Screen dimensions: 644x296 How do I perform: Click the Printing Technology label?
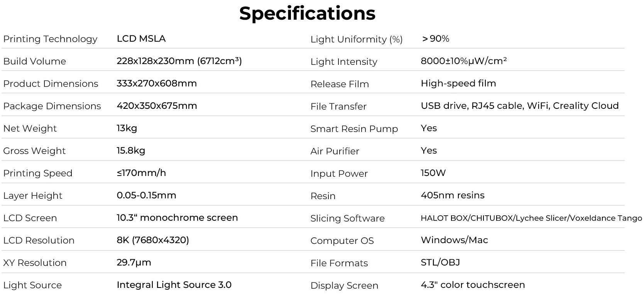[50, 39]
